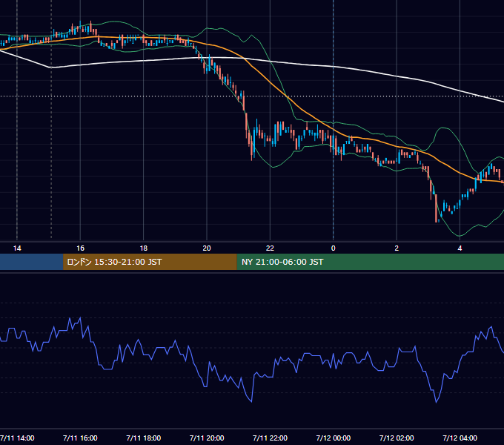
Task: Click the 7/12 00:00 timestamp on oscillator axis
Action: point(334,438)
